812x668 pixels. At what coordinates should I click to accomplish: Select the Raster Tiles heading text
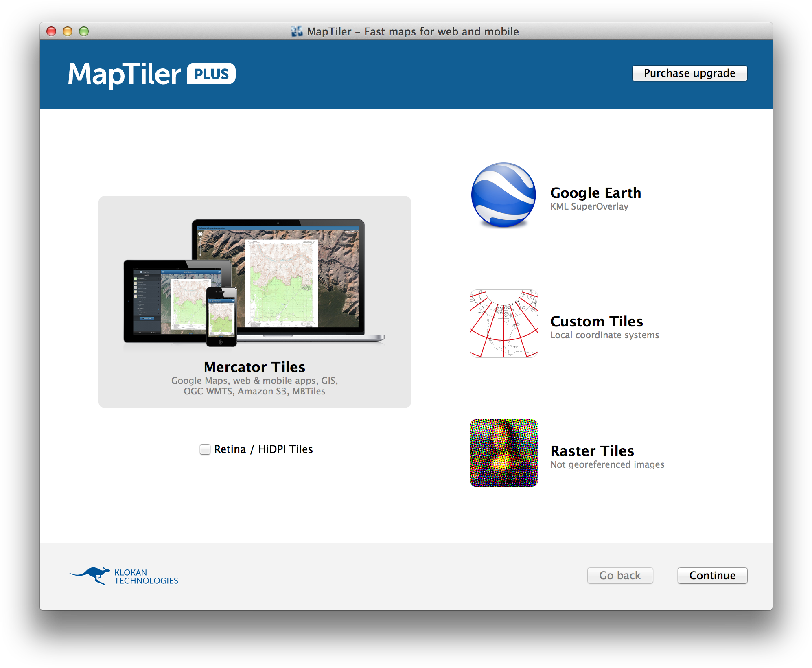pyautogui.click(x=592, y=451)
